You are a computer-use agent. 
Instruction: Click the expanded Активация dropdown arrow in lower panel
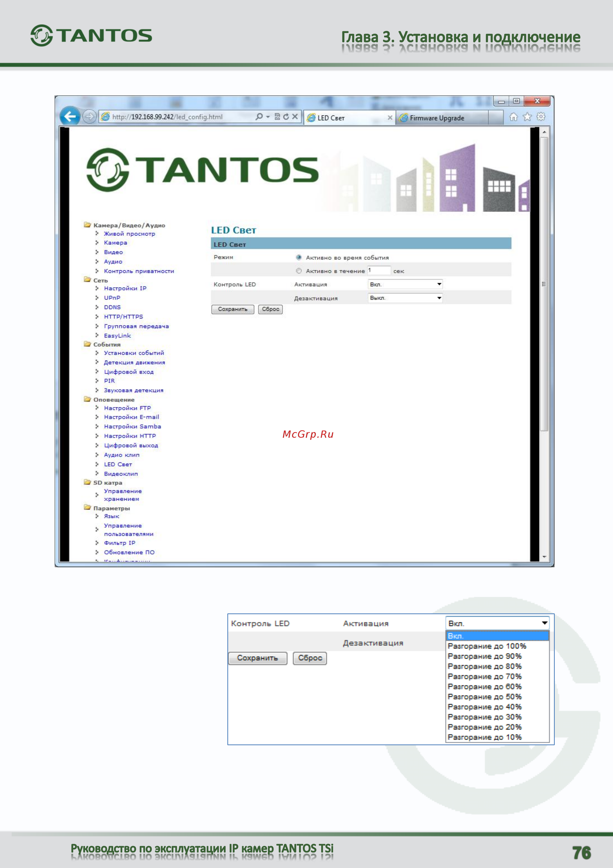click(x=544, y=623)
